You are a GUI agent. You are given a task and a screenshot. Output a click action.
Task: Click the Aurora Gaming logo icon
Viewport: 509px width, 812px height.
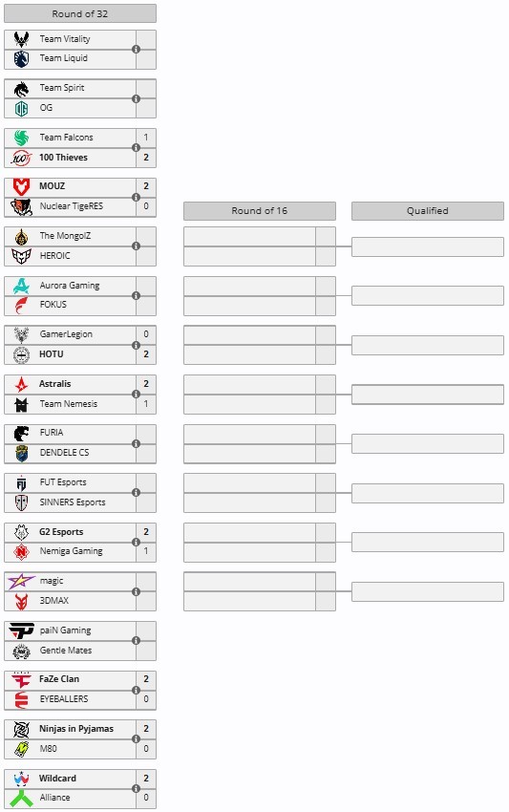pos(21,286)
